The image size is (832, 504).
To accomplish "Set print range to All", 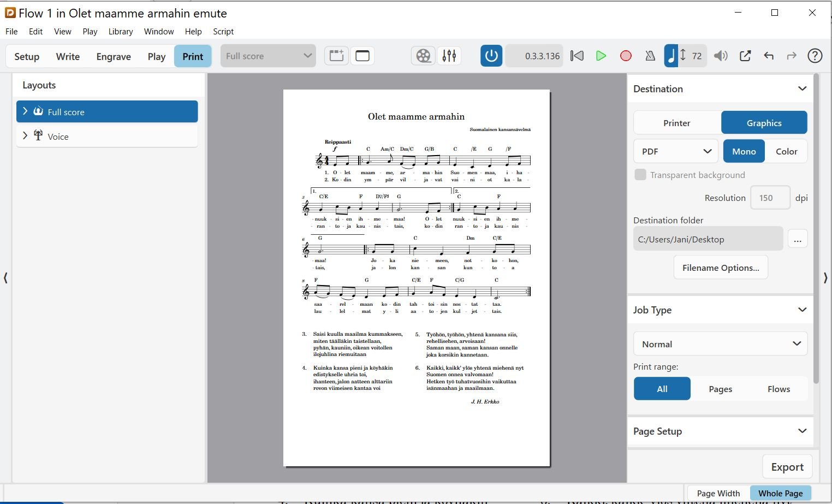I will coord(662,389).
